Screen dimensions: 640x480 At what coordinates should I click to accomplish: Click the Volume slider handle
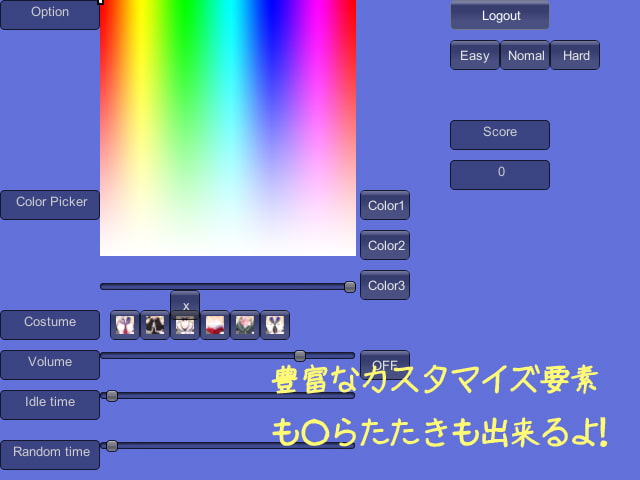[x=300, y=356]
